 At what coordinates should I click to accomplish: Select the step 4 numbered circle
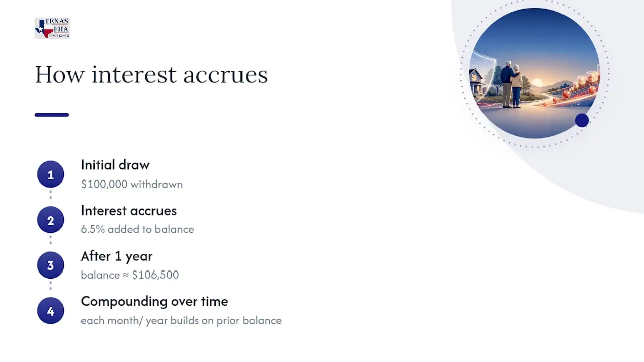pyautogui.click(x=50, y=311)
